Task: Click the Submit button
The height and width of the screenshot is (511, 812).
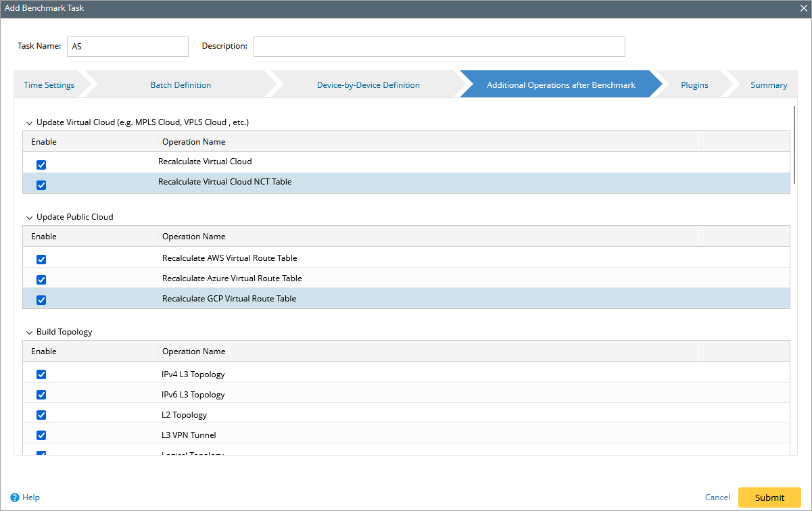Action: point(769,497)
